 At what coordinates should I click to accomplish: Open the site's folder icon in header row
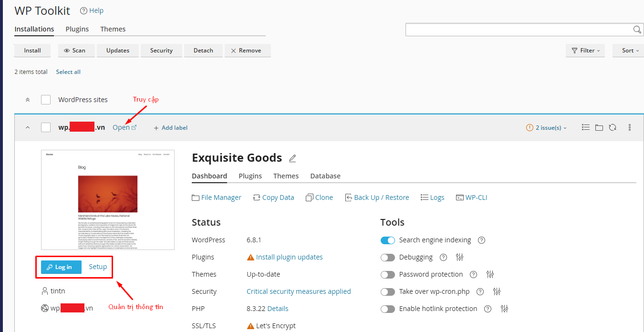tap(599, 127)
